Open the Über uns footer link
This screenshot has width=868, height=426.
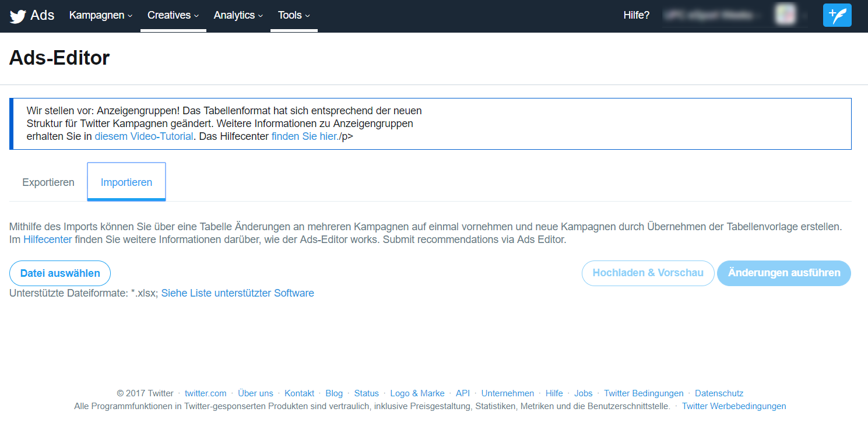coord(255,393)
